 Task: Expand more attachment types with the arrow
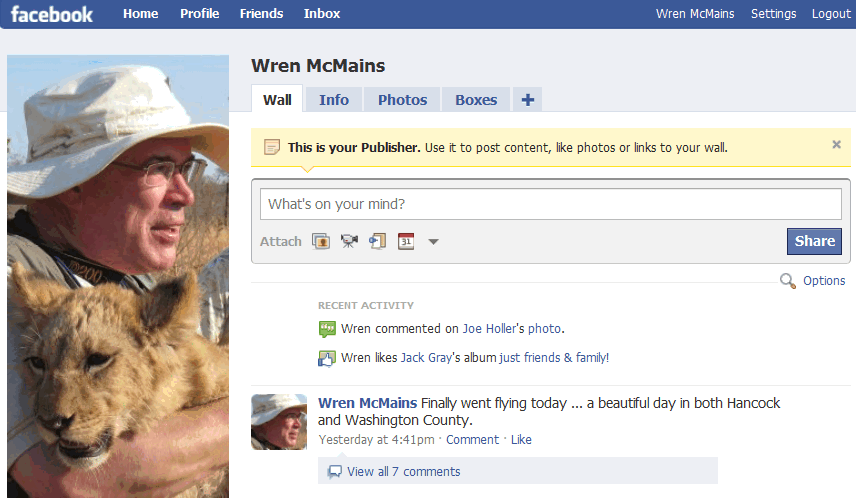click(433, 241)
